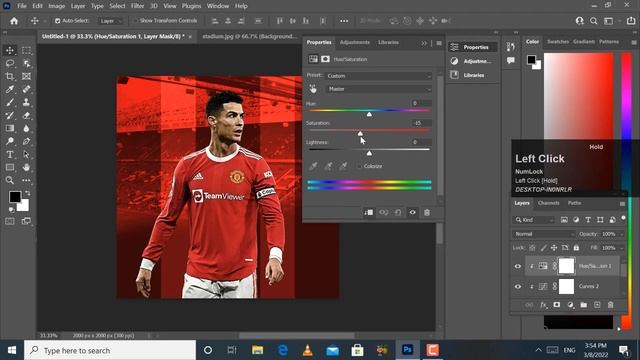Hide the Hue/Saturation 1 layer

coord(518,266)
